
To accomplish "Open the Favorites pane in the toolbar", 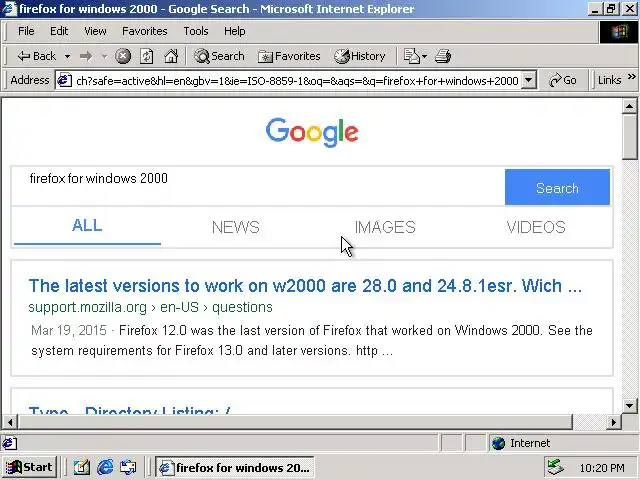I will point(289,56).
